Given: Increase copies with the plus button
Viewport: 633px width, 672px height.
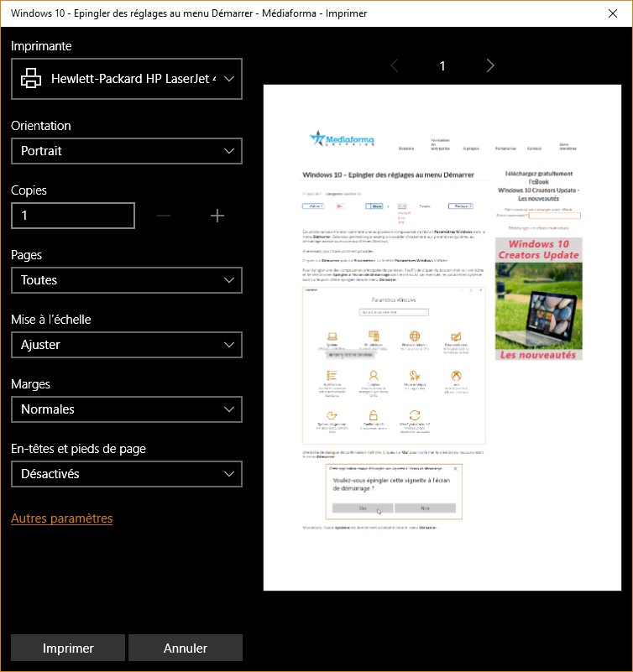Looking at the screenshot, I should tap(217, 216).
